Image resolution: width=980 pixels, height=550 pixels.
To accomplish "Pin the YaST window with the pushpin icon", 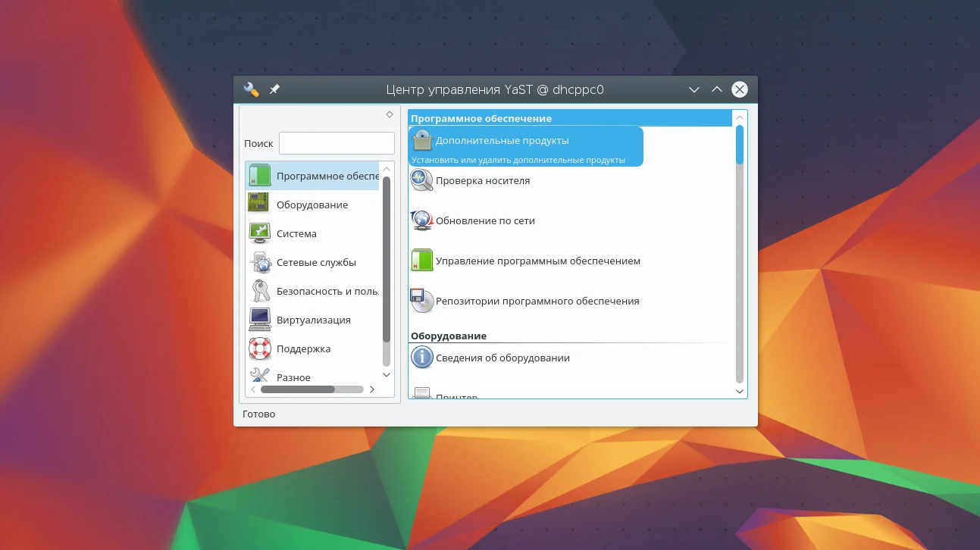I will click(274, 89).
